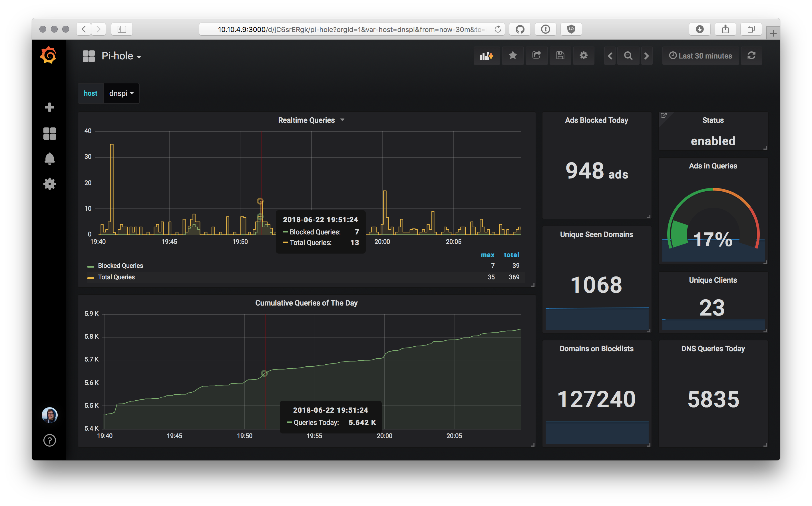Viewport: 812px width, 506px height.
Task: Switch to the host tab
Action: (90, 93)
